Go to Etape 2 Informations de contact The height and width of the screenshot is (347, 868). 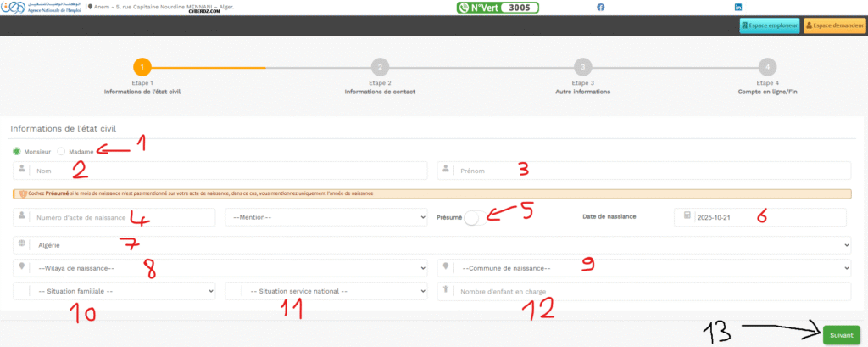tap(380, 67)
